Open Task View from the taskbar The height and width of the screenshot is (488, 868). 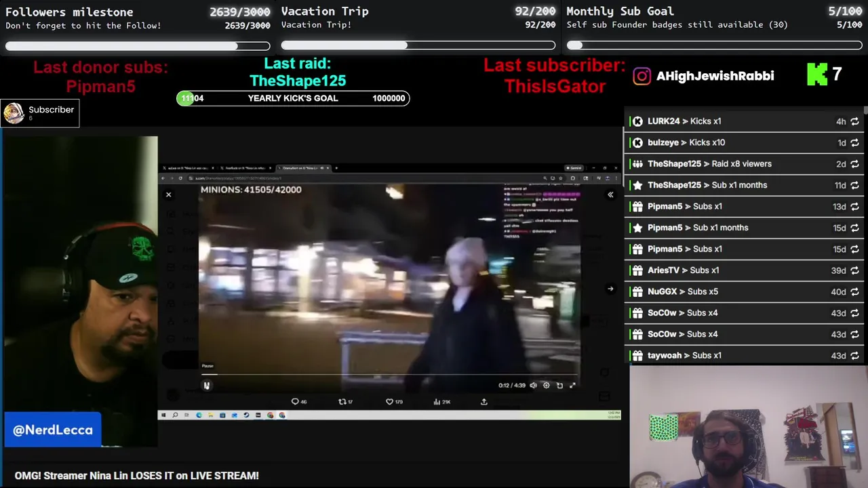coord(186,415)
